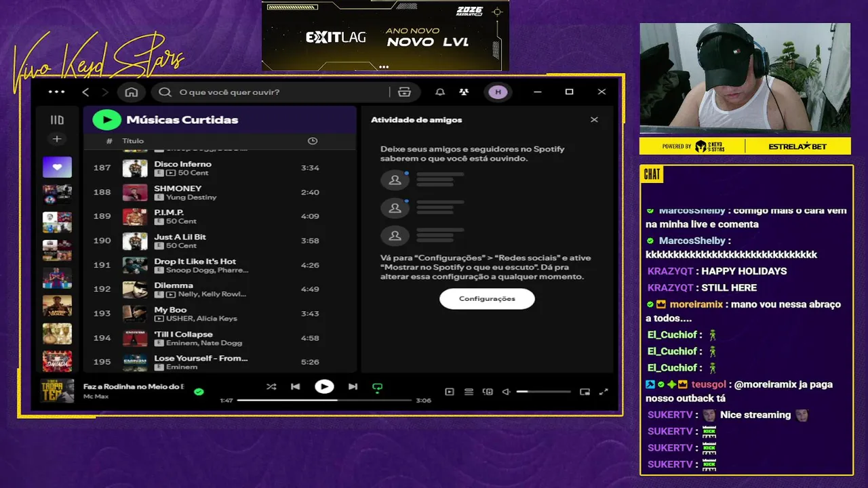Click album art of 'My Boo'
Image resolution: width=868 pixels, height=488 pixels.
(135, 314)
